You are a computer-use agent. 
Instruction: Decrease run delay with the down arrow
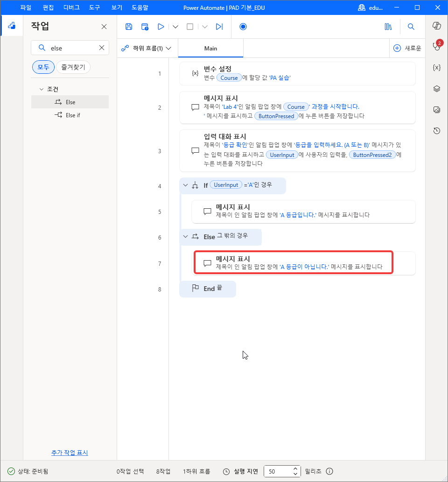pos(295,474)
